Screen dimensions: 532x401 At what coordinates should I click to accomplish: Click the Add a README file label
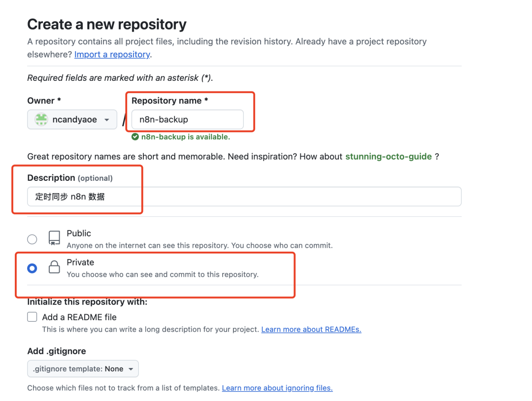(x=79, y=317)
